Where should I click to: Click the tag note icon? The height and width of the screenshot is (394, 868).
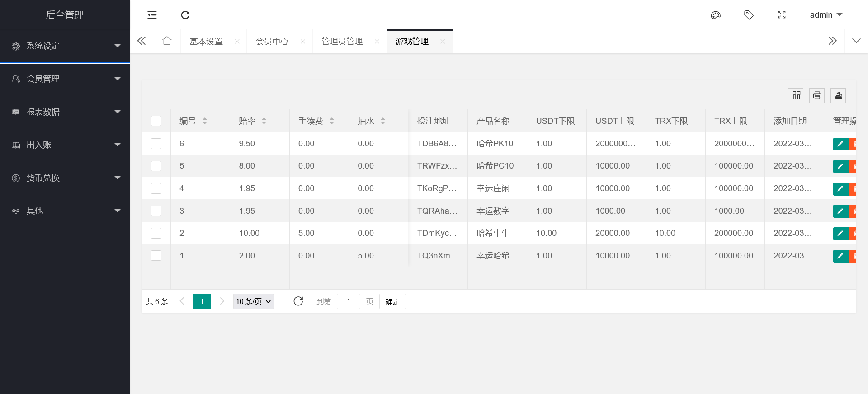click(x=749, y=15)
